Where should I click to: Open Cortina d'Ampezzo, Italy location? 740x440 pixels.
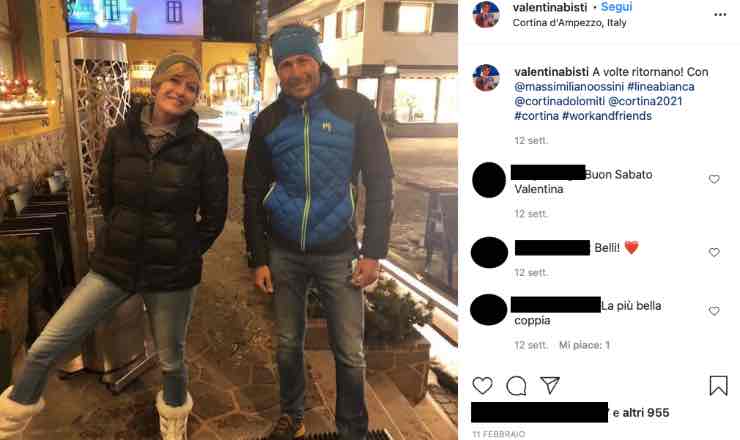(569, 23)
